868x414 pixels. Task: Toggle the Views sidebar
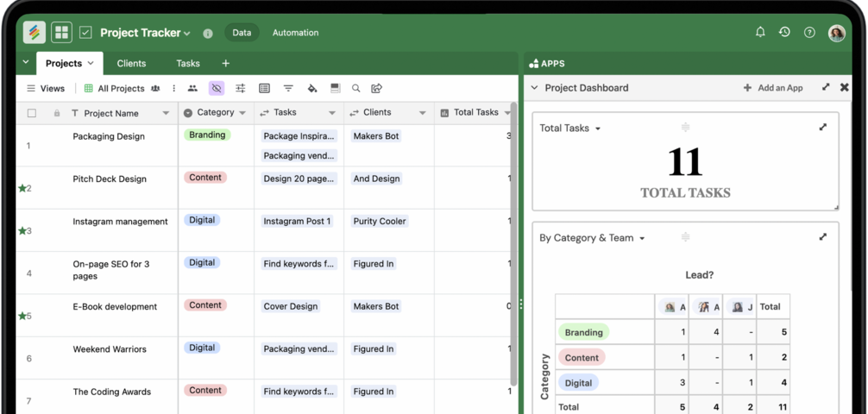point(46,88)
